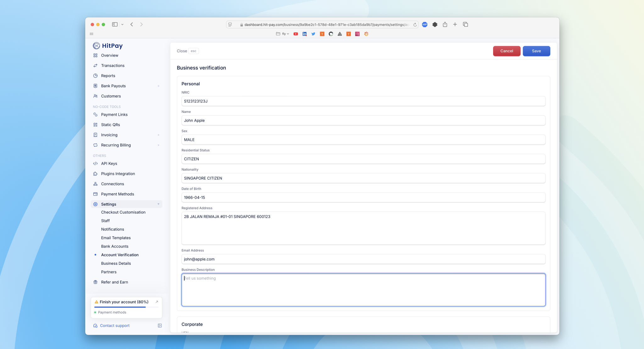Screen dimensions: 644x349
Task: Open Email Templates settings
Action: [x=116, y=238]
